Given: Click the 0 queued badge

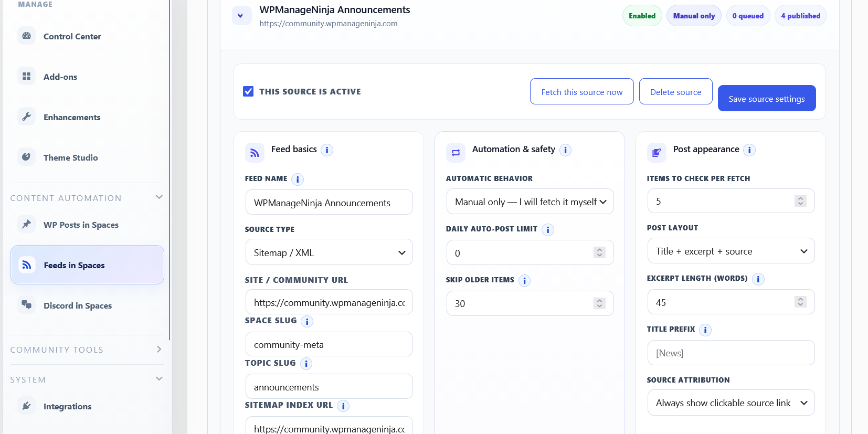Looking at the screenshot, I should 748,16.
